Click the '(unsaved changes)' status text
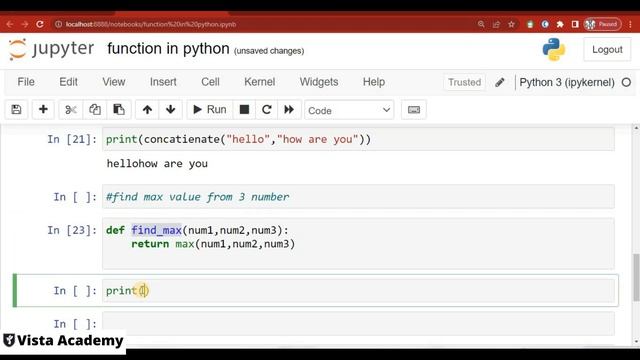The width and height of the screenshot is (640, 360). (x=269, y=51)
